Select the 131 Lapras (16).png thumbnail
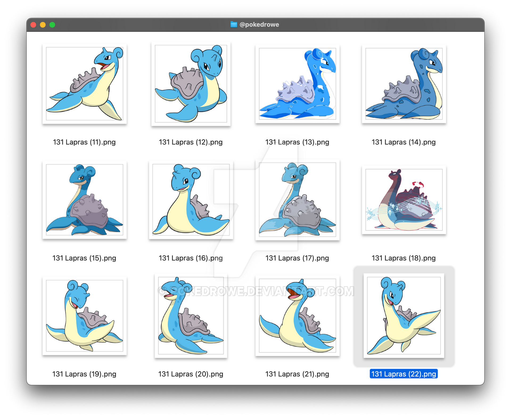 191,200
